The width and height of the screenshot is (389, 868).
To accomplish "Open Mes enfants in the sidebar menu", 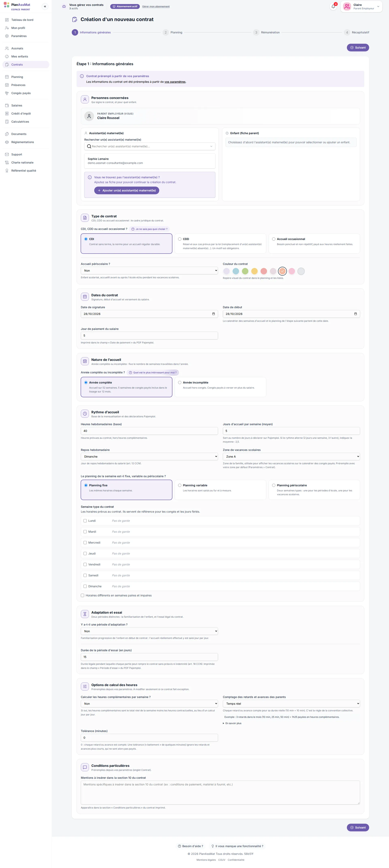I will 26,57.
